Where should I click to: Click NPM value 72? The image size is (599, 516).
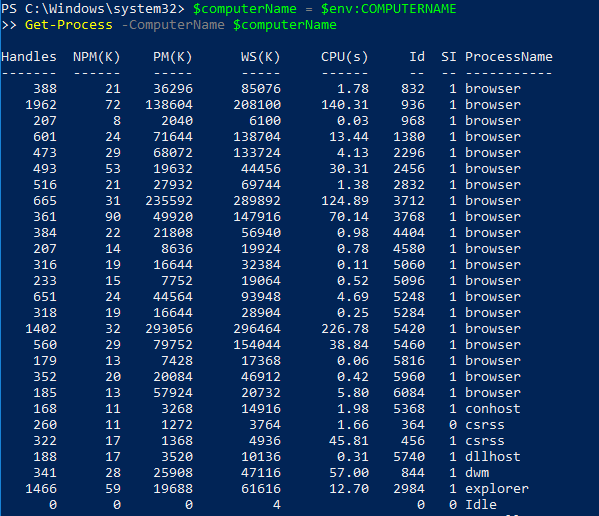[x=113, y=105]
